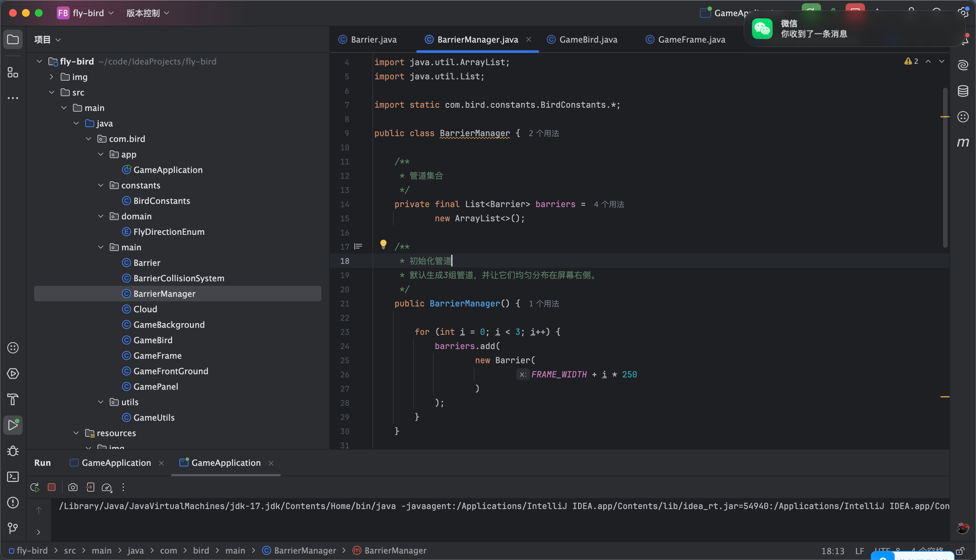976x560 pixels.
Task: Open the Project tool window icon
Action: (13, 39)
